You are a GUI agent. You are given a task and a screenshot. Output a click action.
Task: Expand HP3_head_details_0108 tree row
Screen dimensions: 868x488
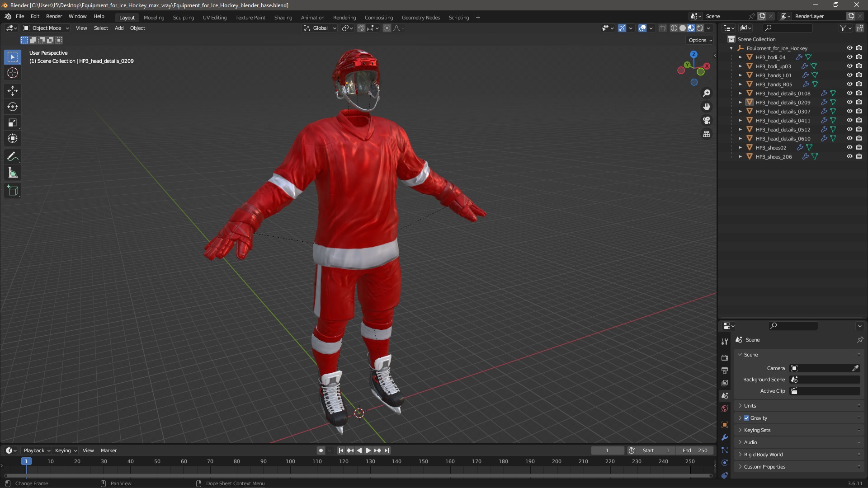[740, 94]
